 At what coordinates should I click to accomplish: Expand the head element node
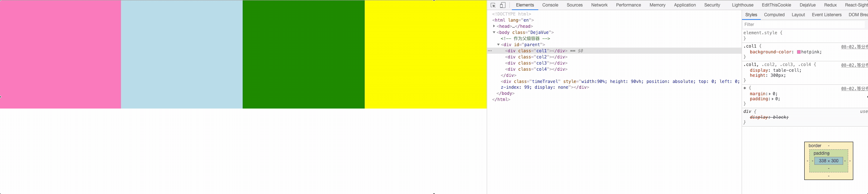point(494,26)
